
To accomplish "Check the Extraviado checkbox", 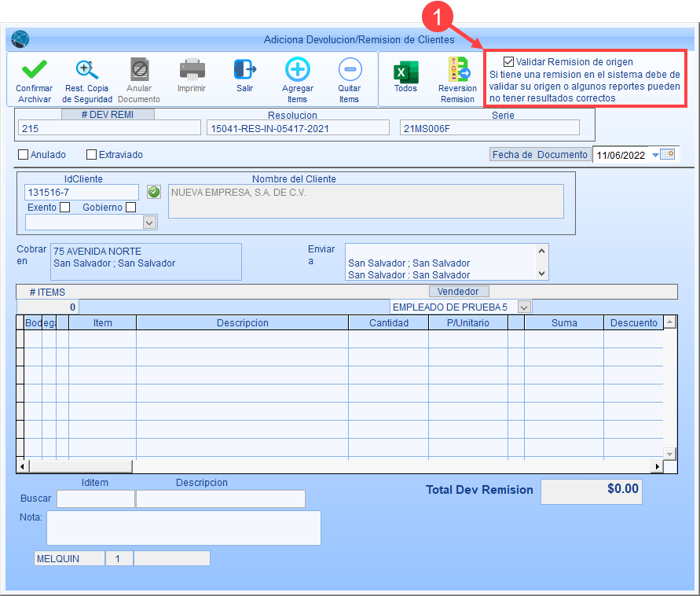I will coord(91,155).
